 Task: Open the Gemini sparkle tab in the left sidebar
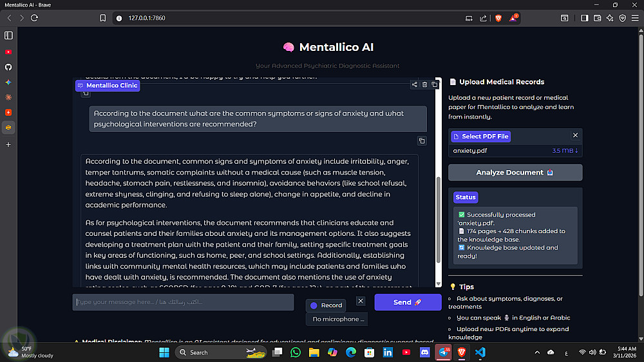pyautogui.click(x=8, y=82)
